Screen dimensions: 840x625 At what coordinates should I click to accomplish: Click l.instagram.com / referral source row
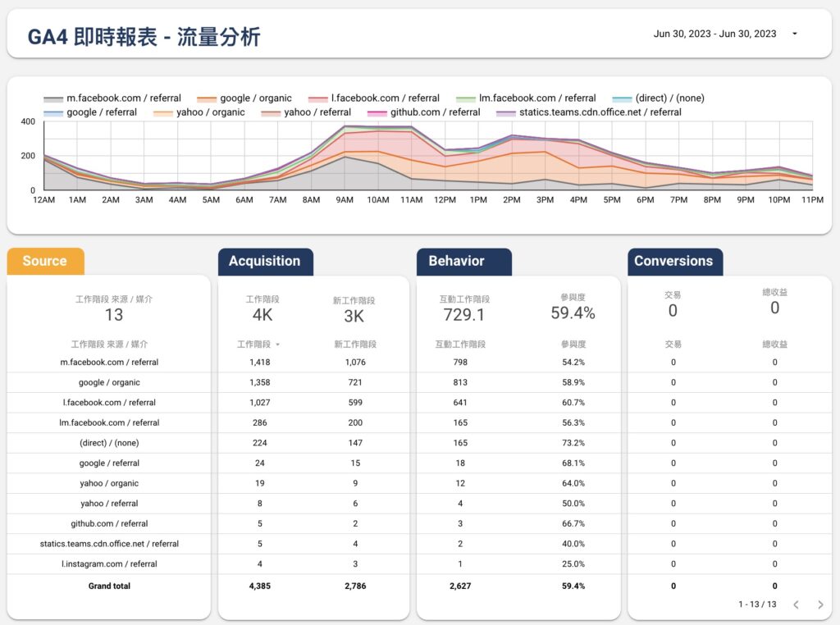(109, 564)
